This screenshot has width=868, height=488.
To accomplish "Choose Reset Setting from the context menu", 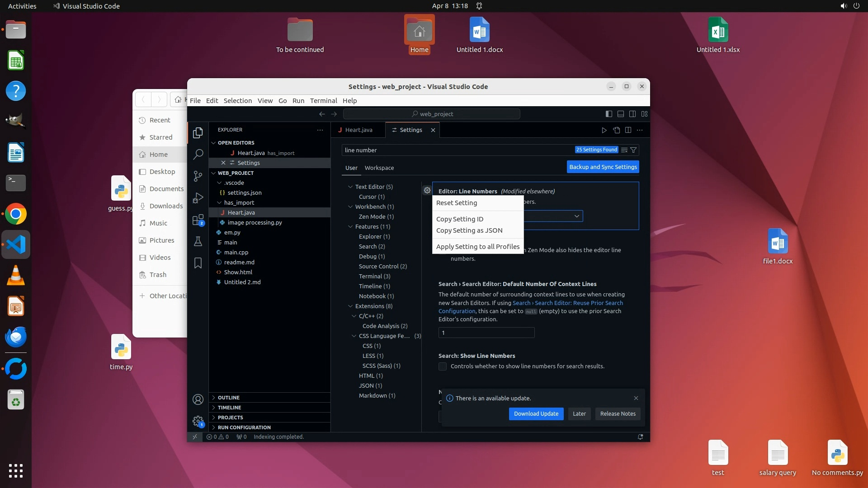I will click(x=457, y=203).
